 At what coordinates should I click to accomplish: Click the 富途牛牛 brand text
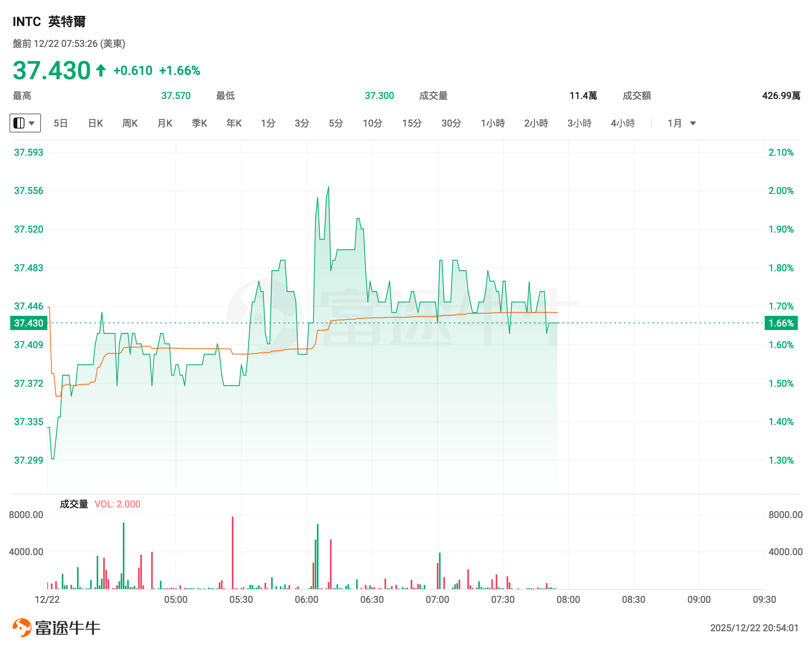pyautogui.click(x=67, y=628)
